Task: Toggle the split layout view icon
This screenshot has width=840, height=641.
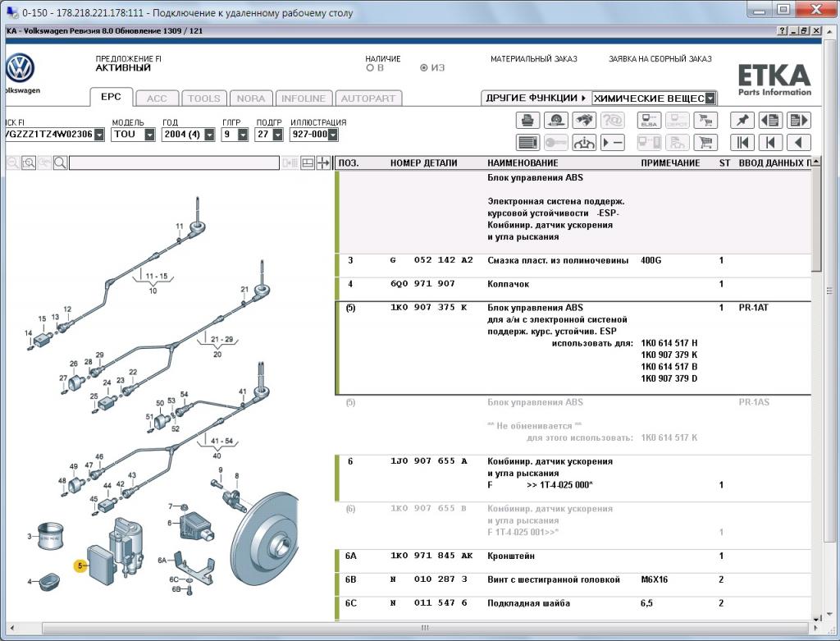Action: tap(308, 163)
